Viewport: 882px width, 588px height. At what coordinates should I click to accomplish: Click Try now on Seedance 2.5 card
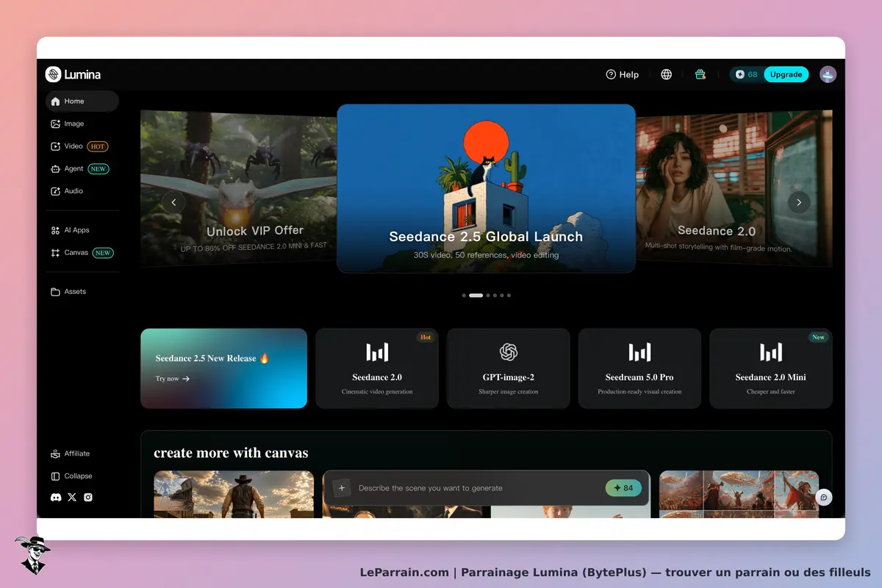coord(173,379)
